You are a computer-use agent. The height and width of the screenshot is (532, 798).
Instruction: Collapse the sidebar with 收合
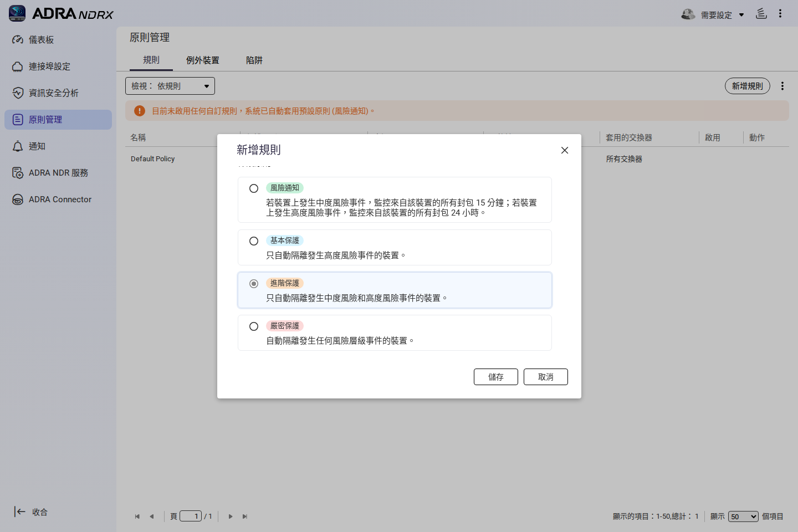(x=31, y=512)
